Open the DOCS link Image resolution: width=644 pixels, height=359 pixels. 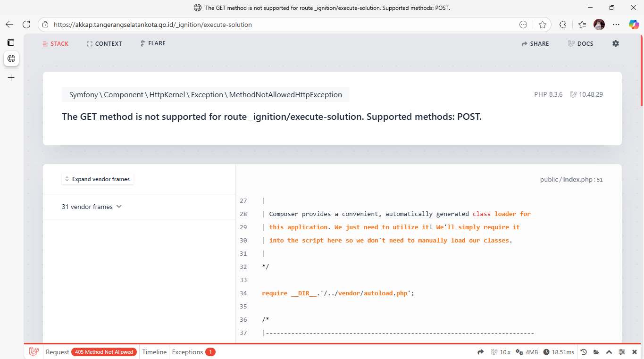point(580,43)
